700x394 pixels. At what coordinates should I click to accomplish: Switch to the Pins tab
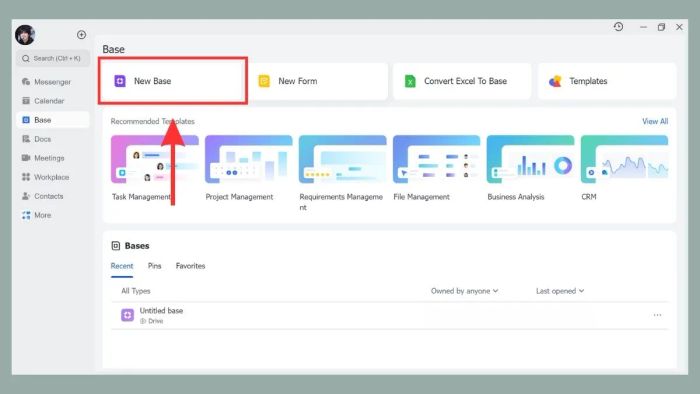(x=154, y=266)
